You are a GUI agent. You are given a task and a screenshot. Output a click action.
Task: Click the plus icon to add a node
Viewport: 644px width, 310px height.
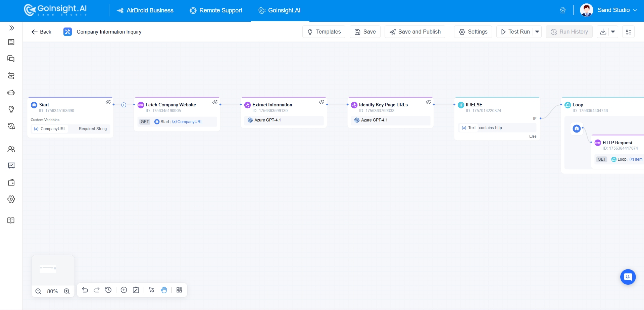coord(124,290)
